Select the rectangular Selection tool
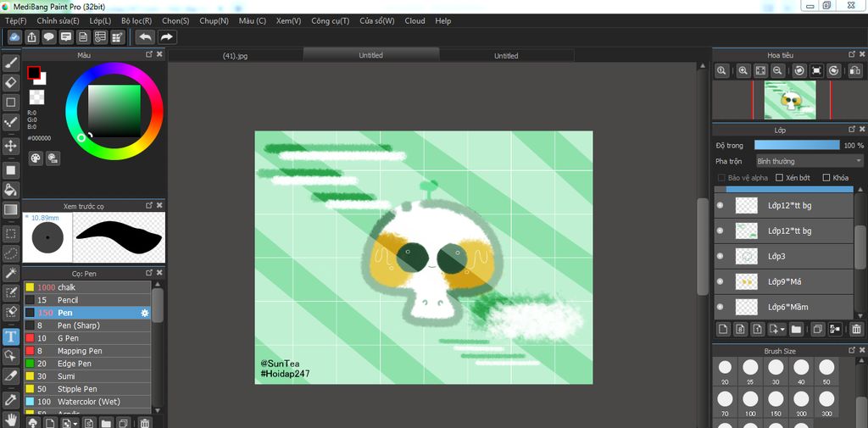This screenshot has height=428, width=868. coord(10,234)
